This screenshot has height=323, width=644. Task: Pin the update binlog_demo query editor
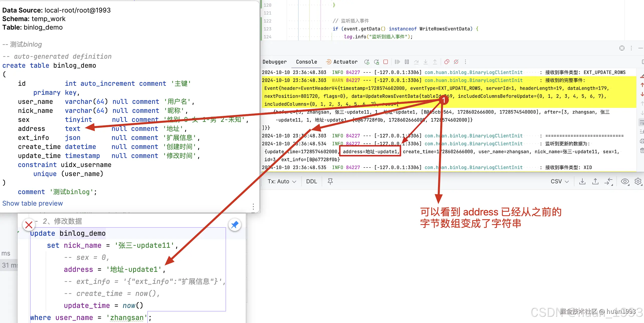[x=235, y=225]
